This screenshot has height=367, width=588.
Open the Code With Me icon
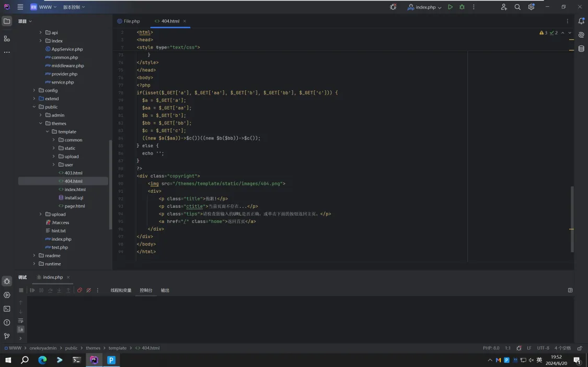point(504,7)
